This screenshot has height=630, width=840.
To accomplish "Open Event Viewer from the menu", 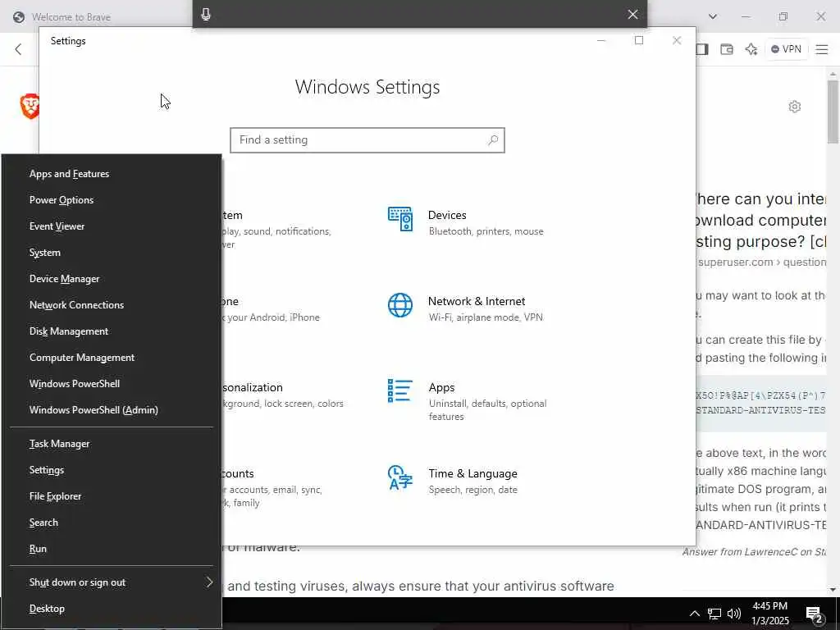I will 112,226.
